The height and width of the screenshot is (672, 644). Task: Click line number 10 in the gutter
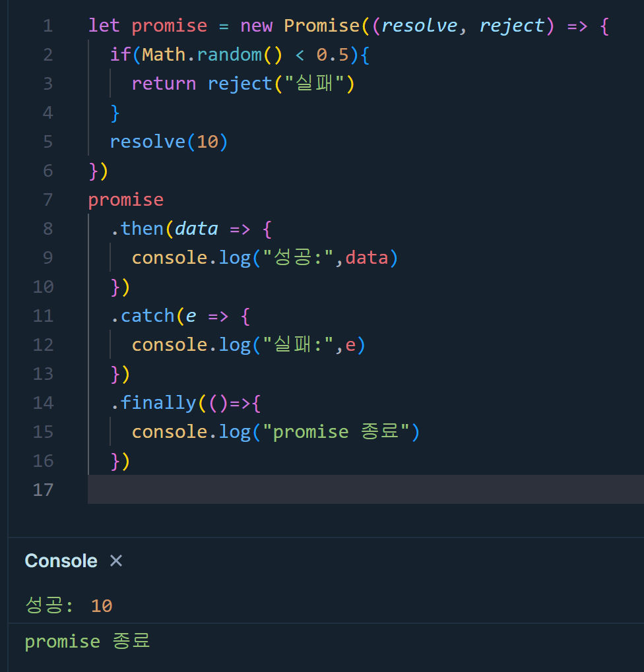pyautogui.click(x=44, y=287)
